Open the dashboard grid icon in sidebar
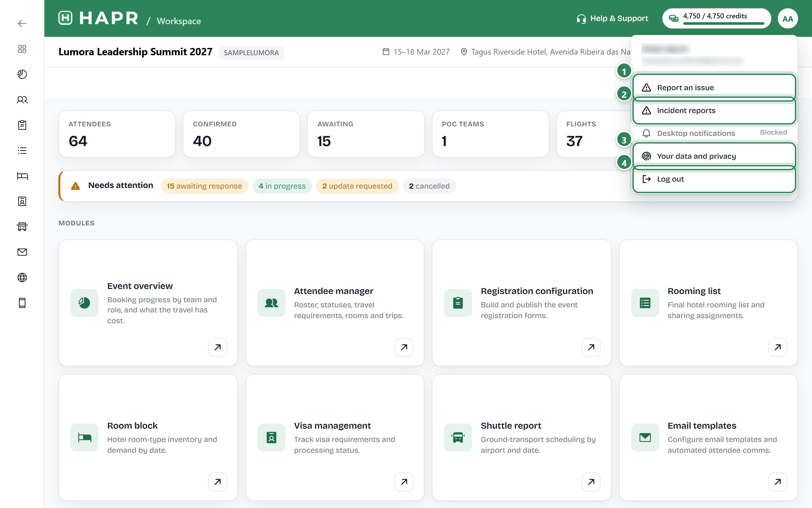Viewport: 812px width, 508px height. 22,49
